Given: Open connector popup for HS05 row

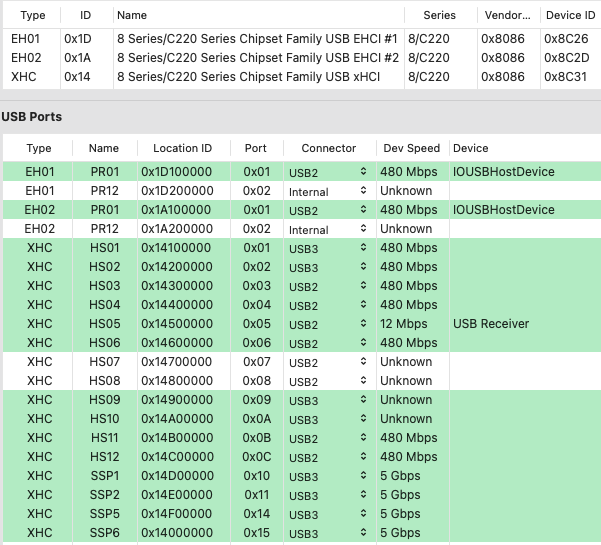Looking at the screenshot, I should [329, 324].
